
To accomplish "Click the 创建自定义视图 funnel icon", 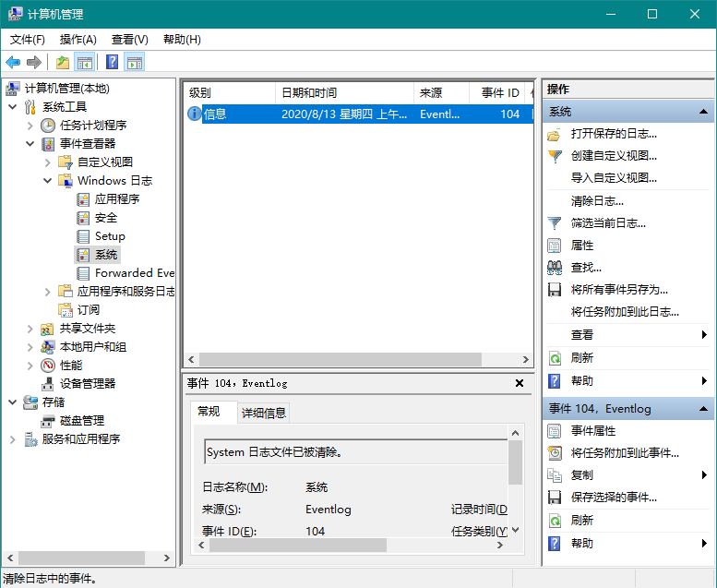I will click(555, 157).
